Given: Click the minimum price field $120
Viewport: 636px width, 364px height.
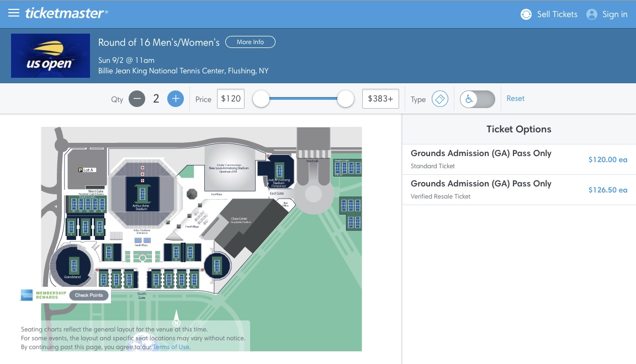Looking at the screenshot, I should 231,99.
